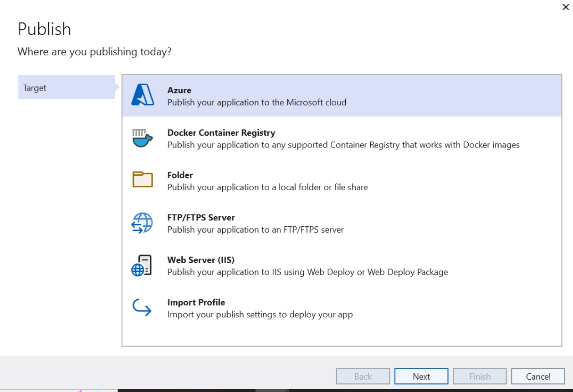Select the Azure title text
The image size is (573, 392).
point(179,90)
